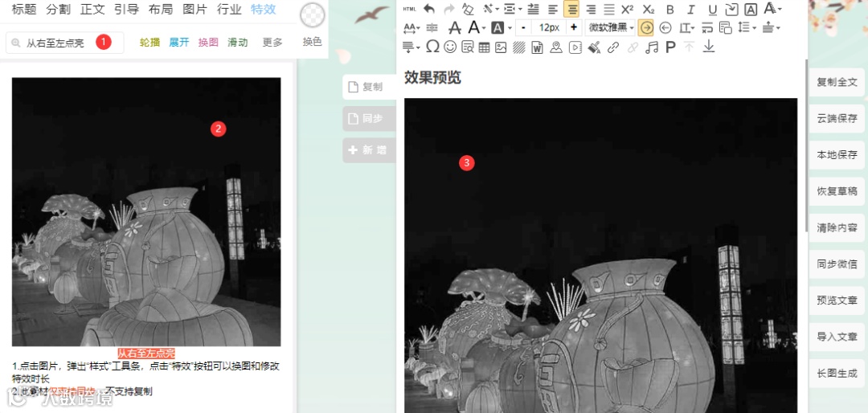Toggle underline text

click(x=712, y=10)
